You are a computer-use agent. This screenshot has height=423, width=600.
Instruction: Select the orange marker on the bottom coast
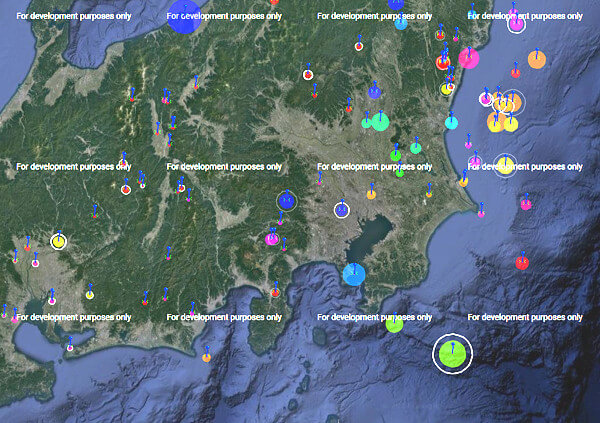tap(206, 357)
